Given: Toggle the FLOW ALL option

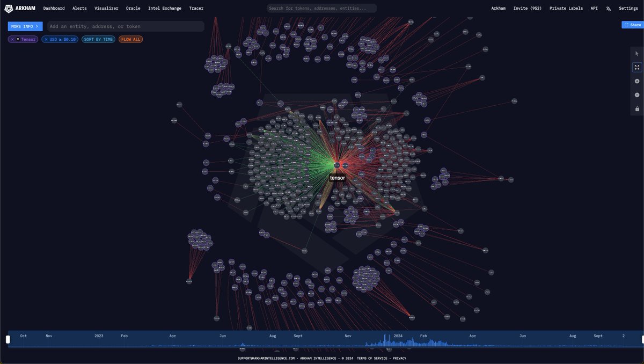Looking at the screenshot, I should 130,39.
